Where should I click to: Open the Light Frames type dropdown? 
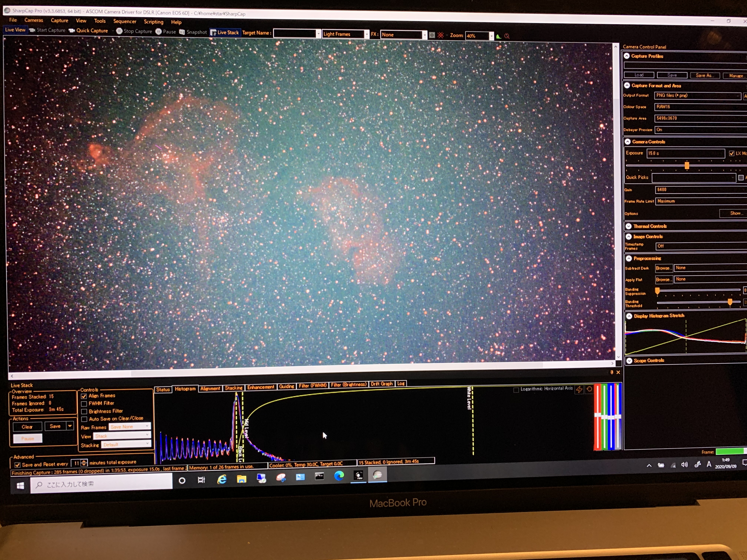(x=366, y=34)
